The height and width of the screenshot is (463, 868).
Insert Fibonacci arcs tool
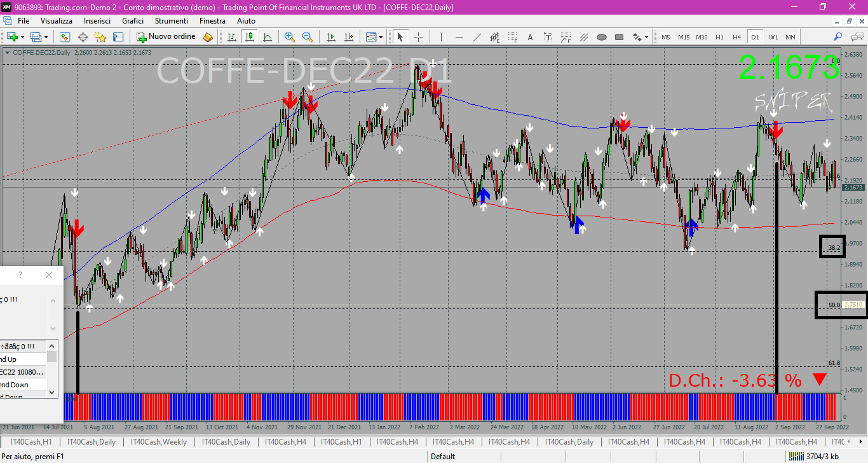pyautogui.click(x=566, y=37)
